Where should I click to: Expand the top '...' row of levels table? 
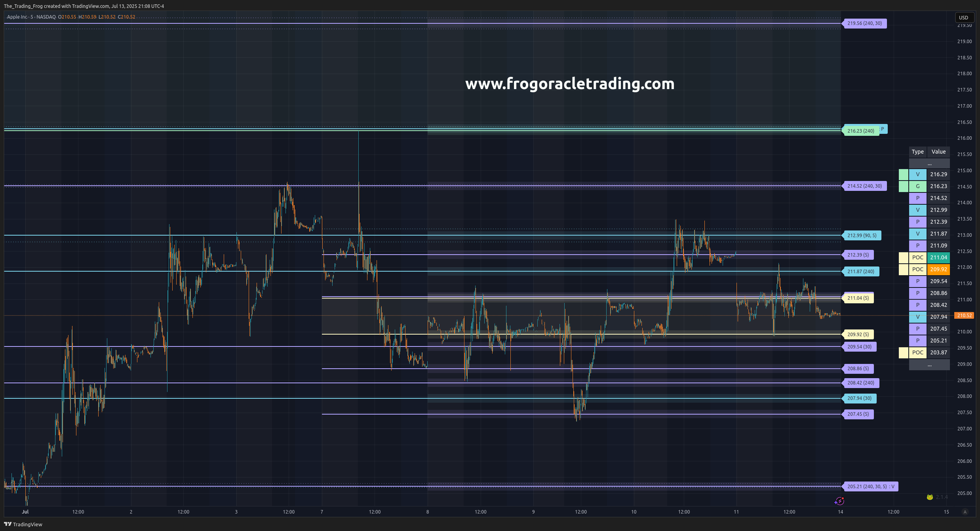tap(929, 164)
